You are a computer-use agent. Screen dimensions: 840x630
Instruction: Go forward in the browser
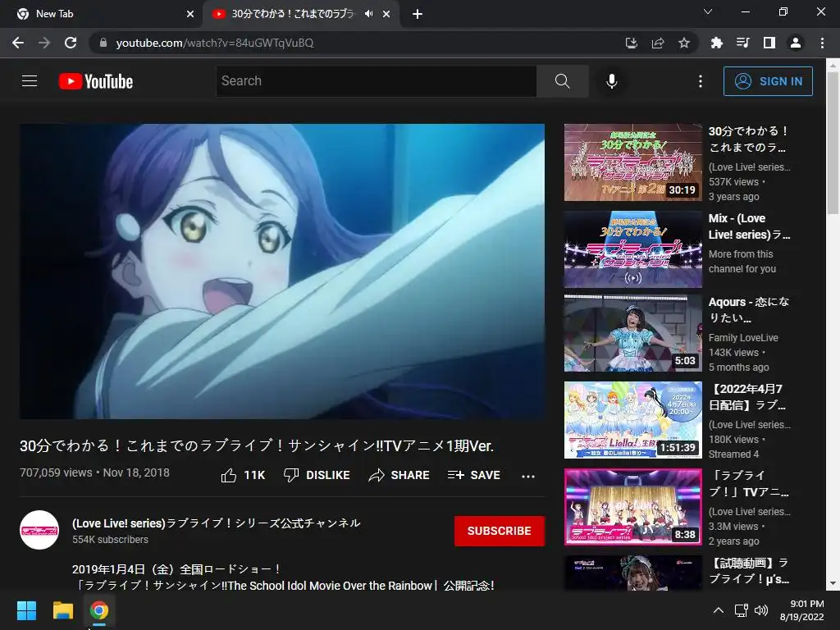[44, 43]
